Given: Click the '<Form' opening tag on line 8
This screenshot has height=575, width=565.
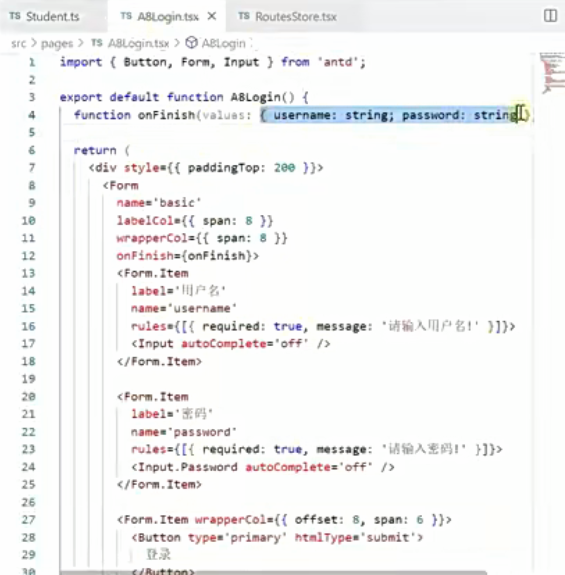Looking at the screenshot, I should pyautogui.click(x=121, y=186).
